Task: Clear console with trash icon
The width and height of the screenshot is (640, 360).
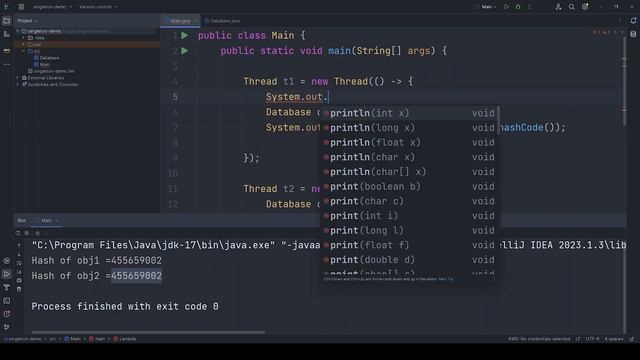Action: (19, 289)
